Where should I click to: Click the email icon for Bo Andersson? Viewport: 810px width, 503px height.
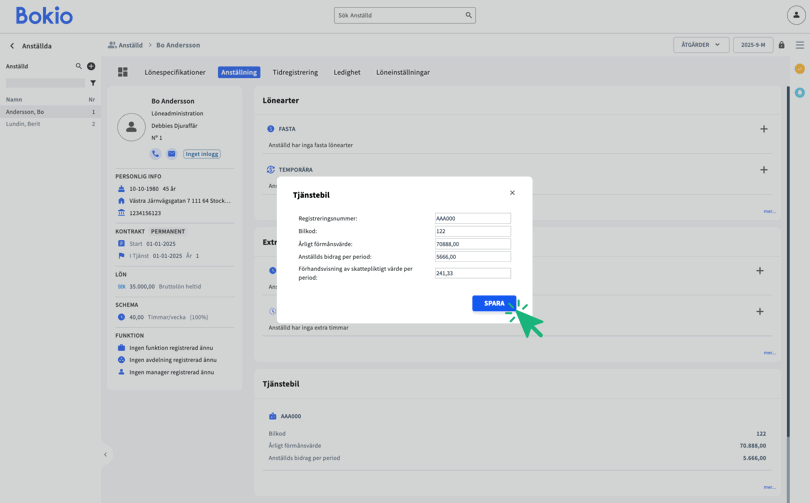pyautogui.click(x=171, y=154)
